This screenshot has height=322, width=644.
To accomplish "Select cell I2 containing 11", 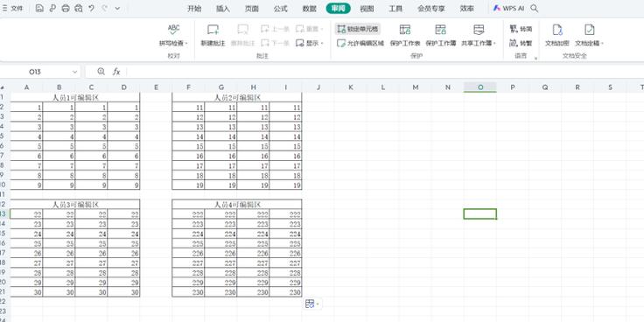I will coord(286,108).
